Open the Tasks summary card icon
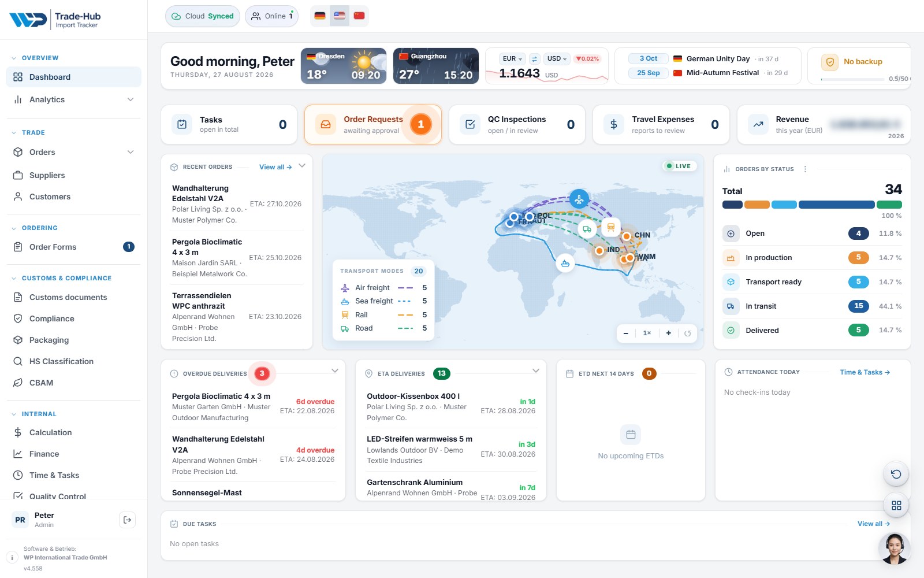 point(182,124)
